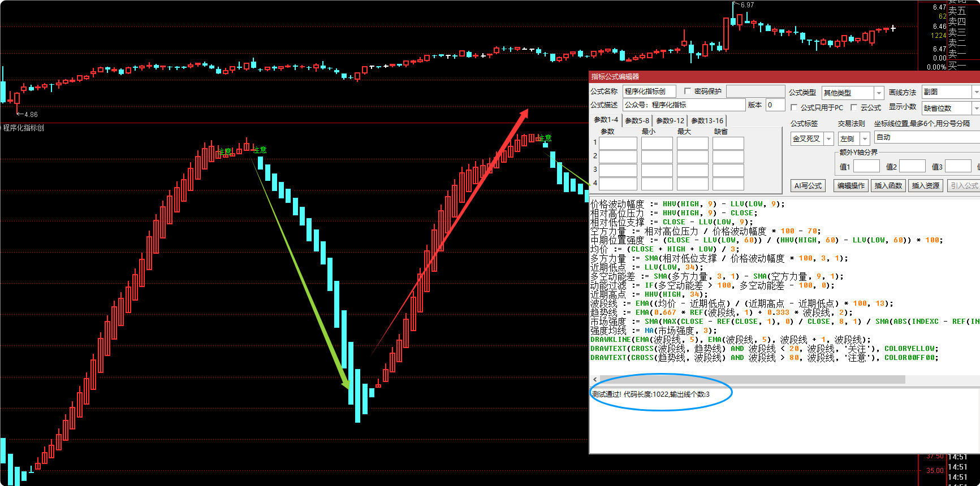
Task: Expand the 金叉死叉 formula tag dropdown
Action: [x=828, y=138]
